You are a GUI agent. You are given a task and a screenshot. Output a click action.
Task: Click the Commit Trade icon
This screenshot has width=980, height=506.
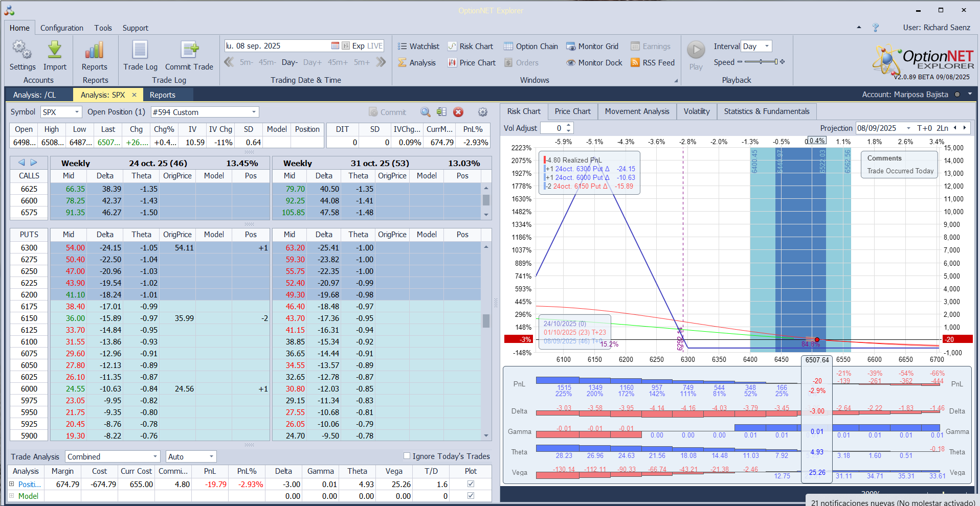click(189, 50)
